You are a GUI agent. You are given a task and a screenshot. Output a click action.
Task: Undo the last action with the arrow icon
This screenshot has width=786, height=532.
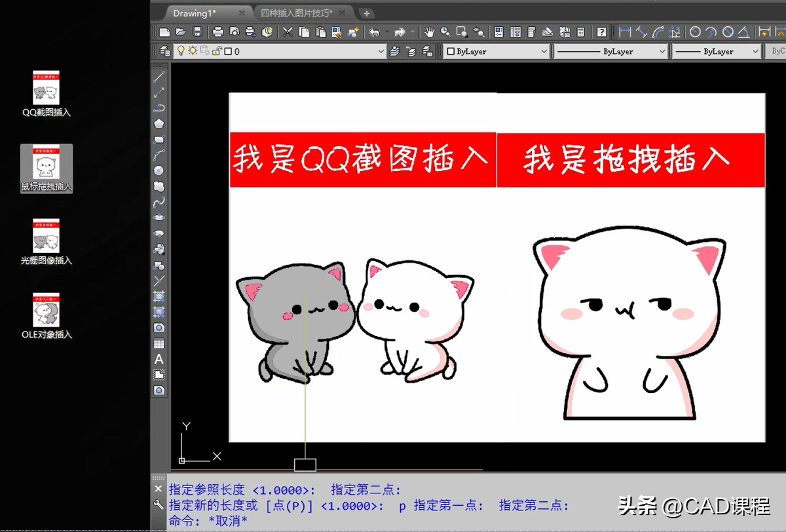point(375,31)
